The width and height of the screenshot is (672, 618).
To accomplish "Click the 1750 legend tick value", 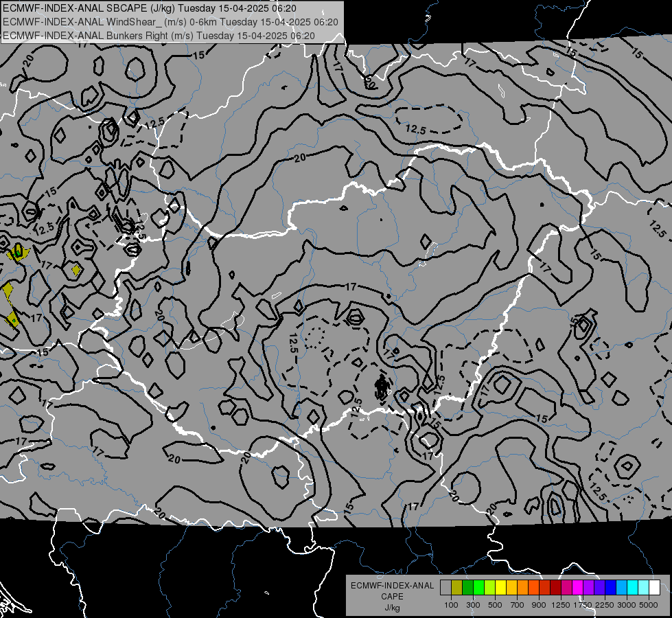I will [x=583, y=605].
